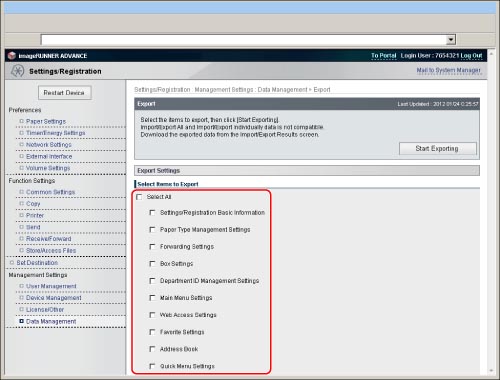Open Mail to System Manager link
This screenshot has height=380, width=500.
[448, 70]
